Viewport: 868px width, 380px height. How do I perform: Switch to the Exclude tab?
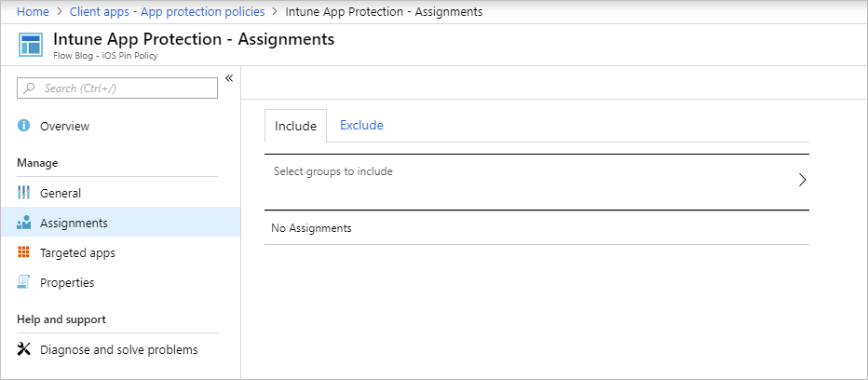tap(361, 126)
